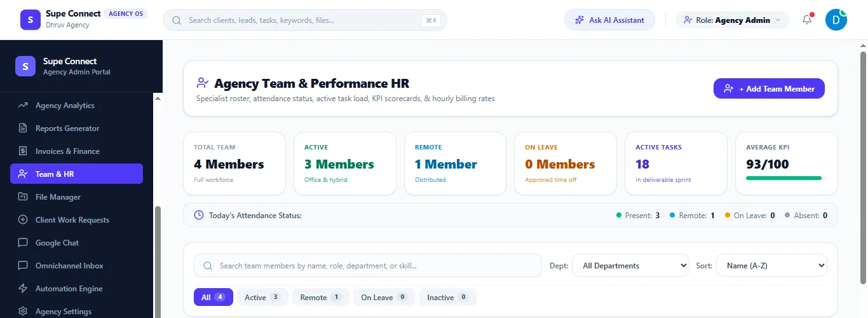
Task: Click the sidebar Supe Connect S logo
Action: coord(25,66)
